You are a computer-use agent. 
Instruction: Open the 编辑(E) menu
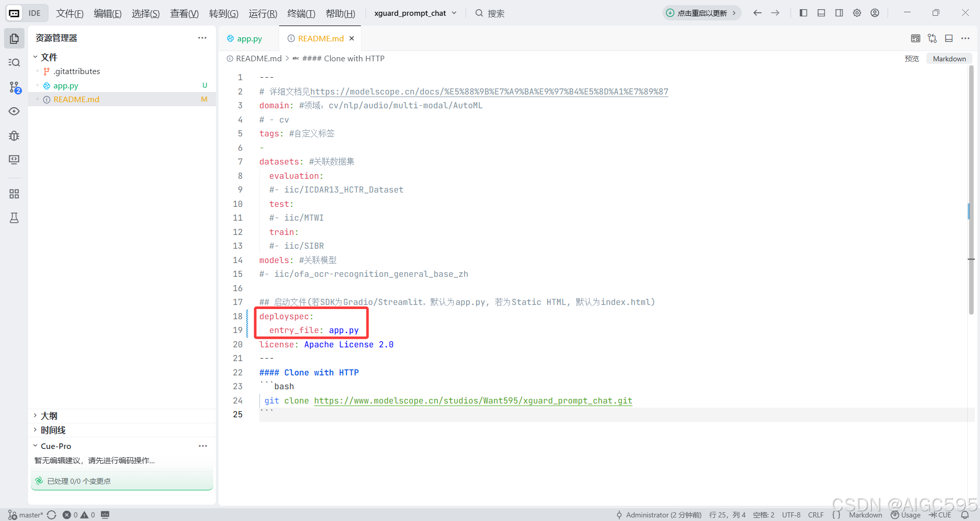(108, 13)
